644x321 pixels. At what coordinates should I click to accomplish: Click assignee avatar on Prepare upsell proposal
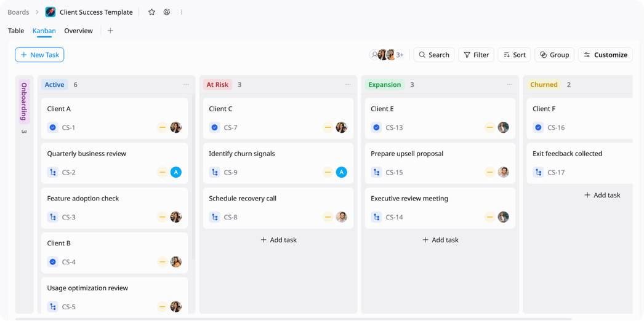[503, 172]
